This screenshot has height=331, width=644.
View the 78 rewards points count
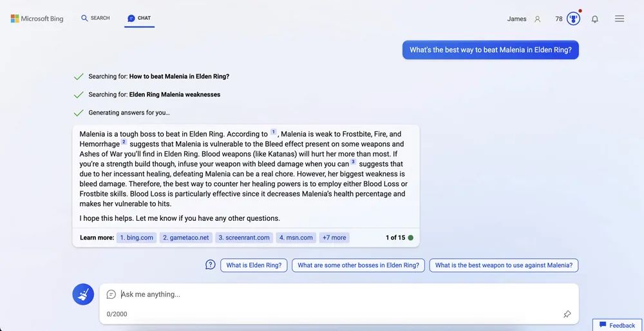pyautogui.click(x=558, y=19)
